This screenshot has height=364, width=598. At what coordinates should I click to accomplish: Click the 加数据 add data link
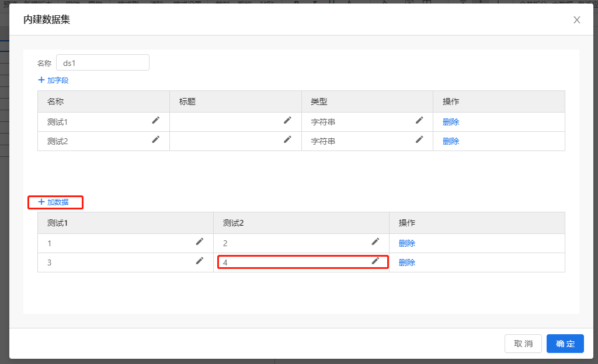(53, 202)
